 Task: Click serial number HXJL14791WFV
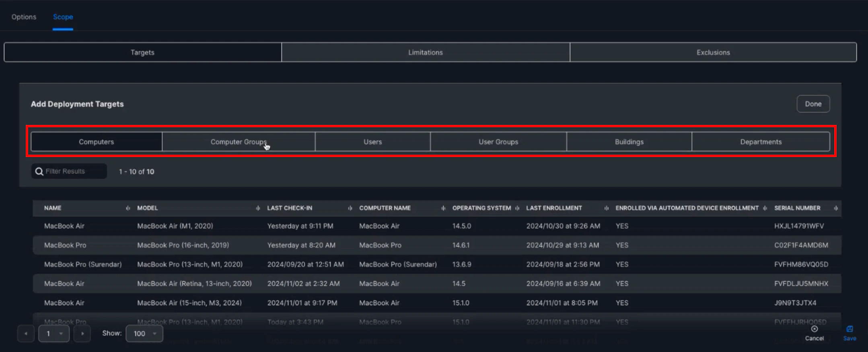[x=799, y=226]
